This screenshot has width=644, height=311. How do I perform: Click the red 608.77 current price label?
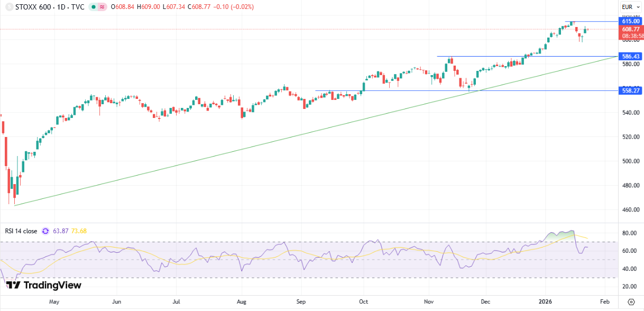coord(631,29)
